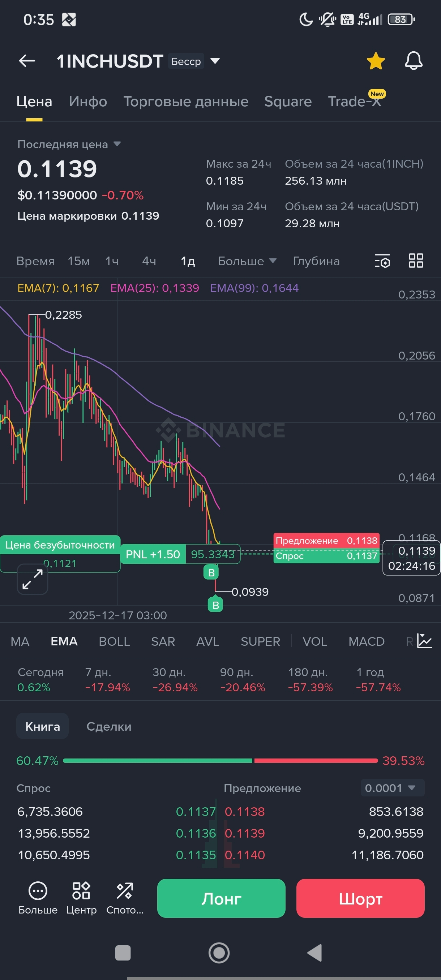441x980 pixels.
Task: Select Время chart interval
Action: [x=36, y=261]
